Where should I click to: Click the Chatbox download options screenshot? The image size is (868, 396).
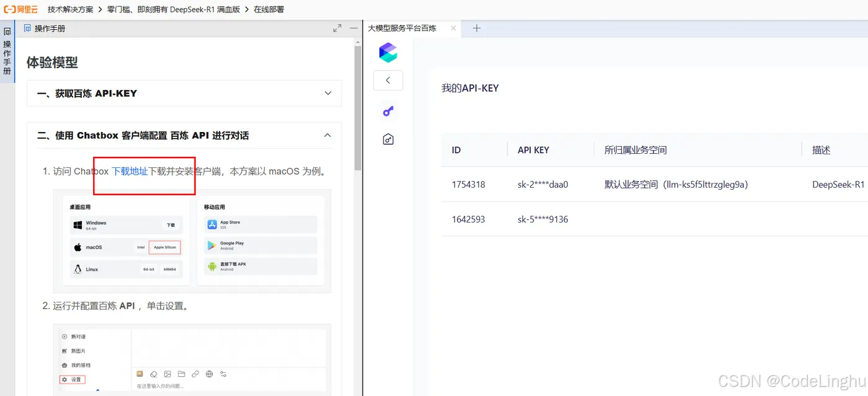click(192, 241)
